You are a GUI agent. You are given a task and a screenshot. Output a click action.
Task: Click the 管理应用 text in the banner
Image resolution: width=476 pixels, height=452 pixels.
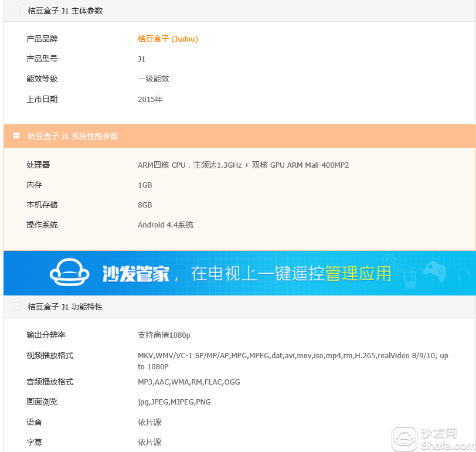358,273
